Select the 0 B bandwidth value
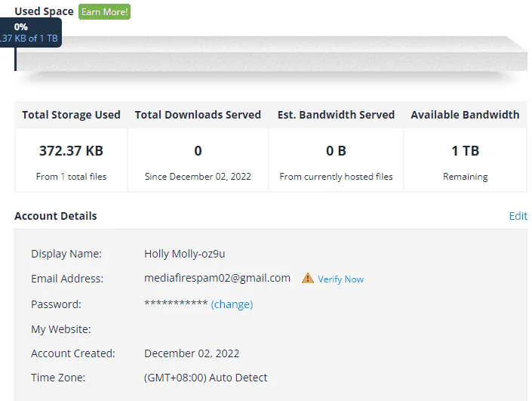532x401 pixels. tap(336, 151)
